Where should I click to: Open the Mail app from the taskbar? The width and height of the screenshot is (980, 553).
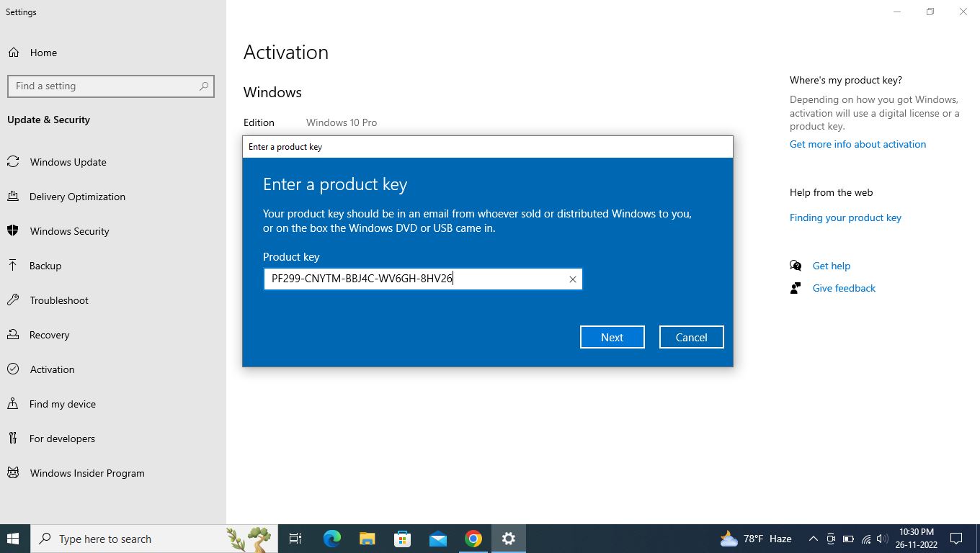tap(437, 539)
